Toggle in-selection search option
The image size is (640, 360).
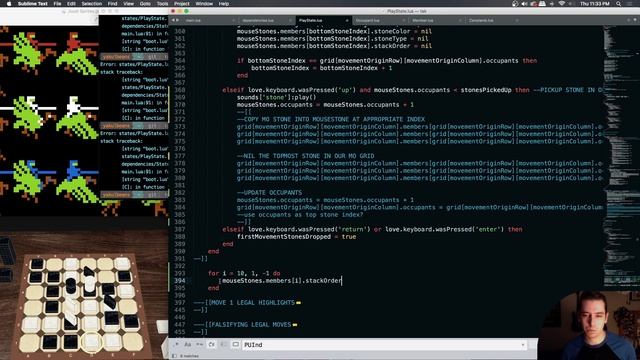pyautogui.click(x=224, y=344)
